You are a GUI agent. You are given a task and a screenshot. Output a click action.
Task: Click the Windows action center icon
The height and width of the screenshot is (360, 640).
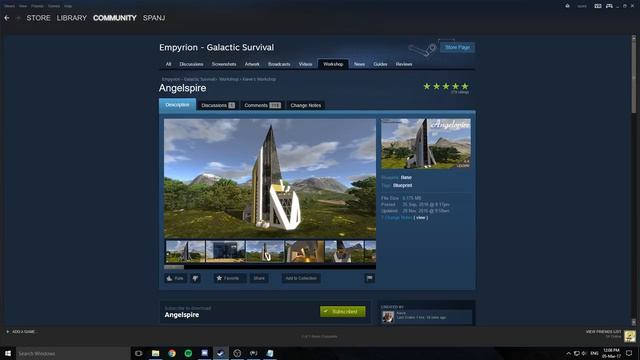pos(629,353)
